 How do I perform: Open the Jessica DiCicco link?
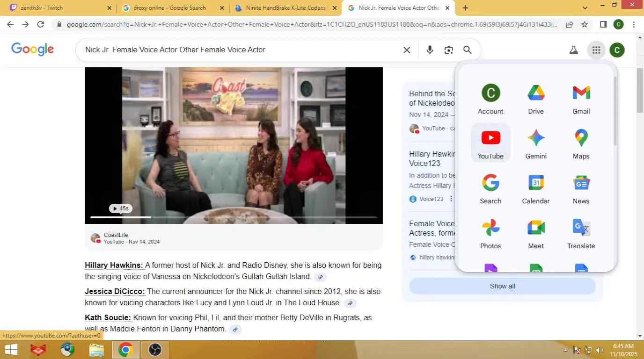pyautogui.click(x=115, y=291)
